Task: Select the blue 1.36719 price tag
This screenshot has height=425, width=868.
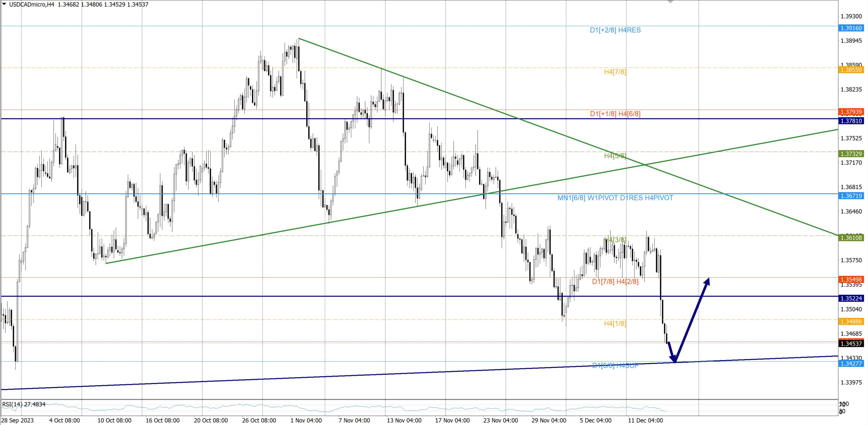Action: point(851,196)
